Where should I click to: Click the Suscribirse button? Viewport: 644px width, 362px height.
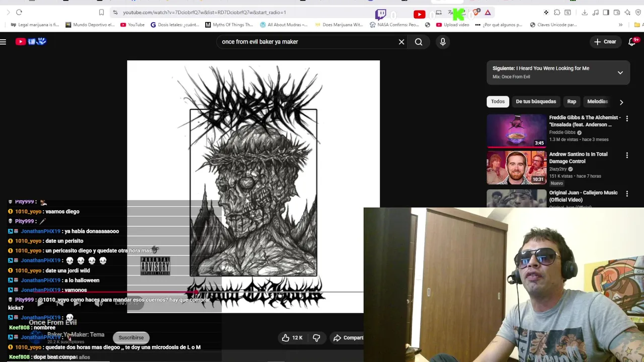coord(131,338)
